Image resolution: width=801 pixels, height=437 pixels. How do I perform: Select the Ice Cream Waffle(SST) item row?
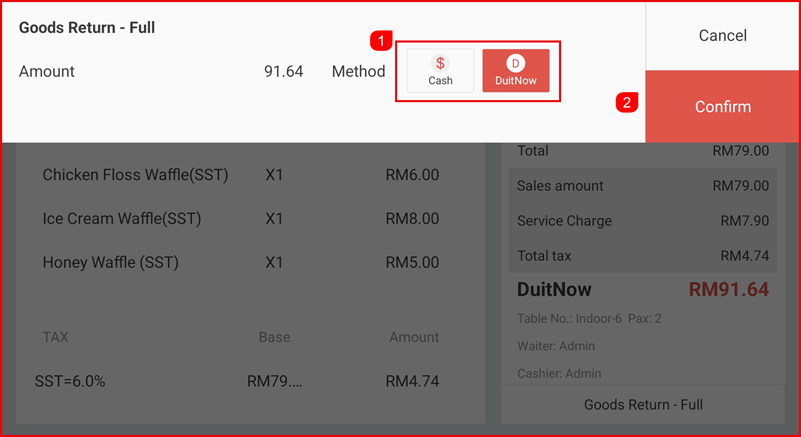(240, 218)
